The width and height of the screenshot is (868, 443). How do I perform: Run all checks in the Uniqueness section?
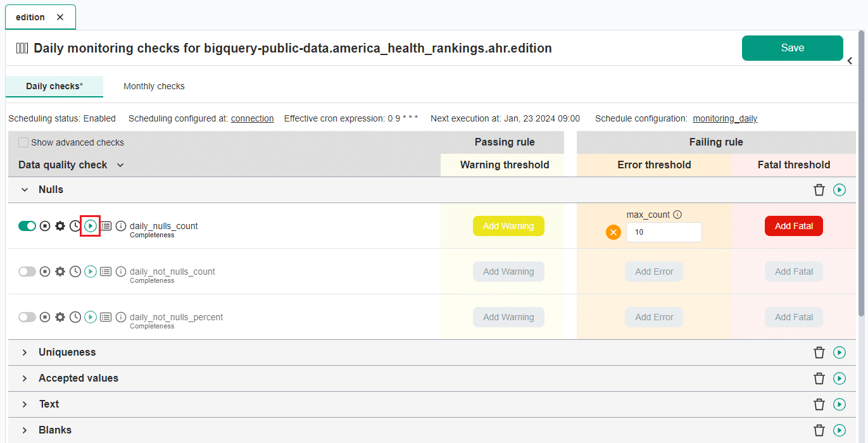click(x=840, y=352)
